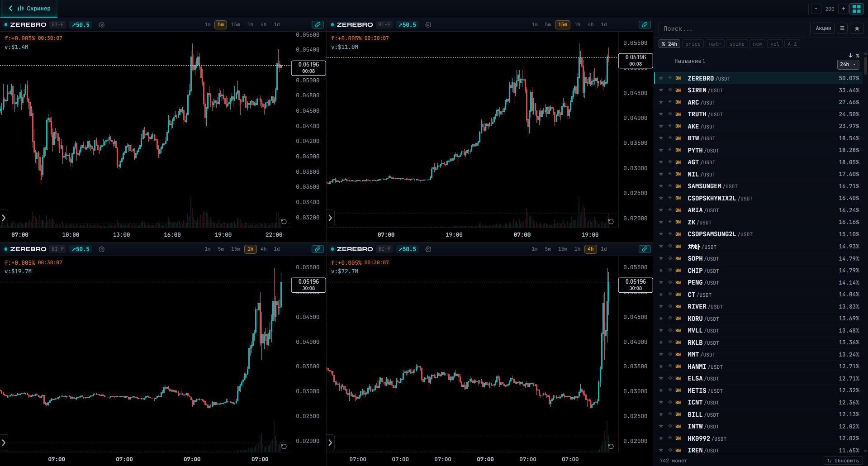Click link icon on top-right 15m chart

[645, 25]
